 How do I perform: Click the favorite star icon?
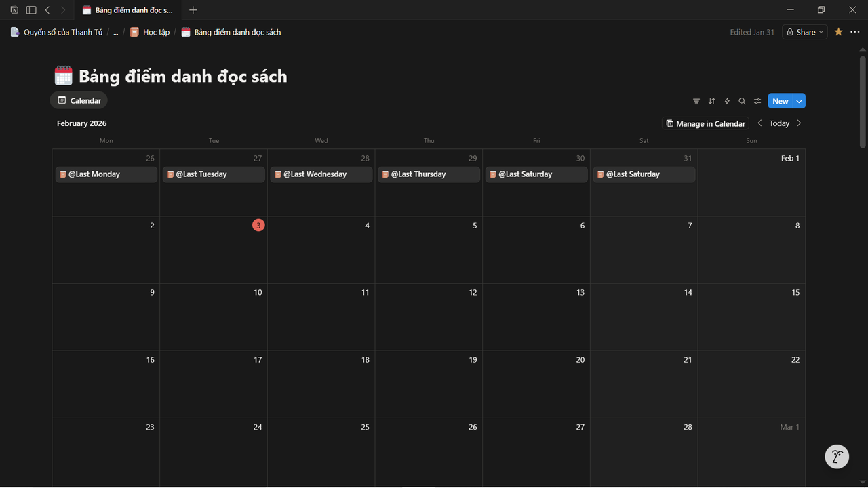click(x=838, y=32)
